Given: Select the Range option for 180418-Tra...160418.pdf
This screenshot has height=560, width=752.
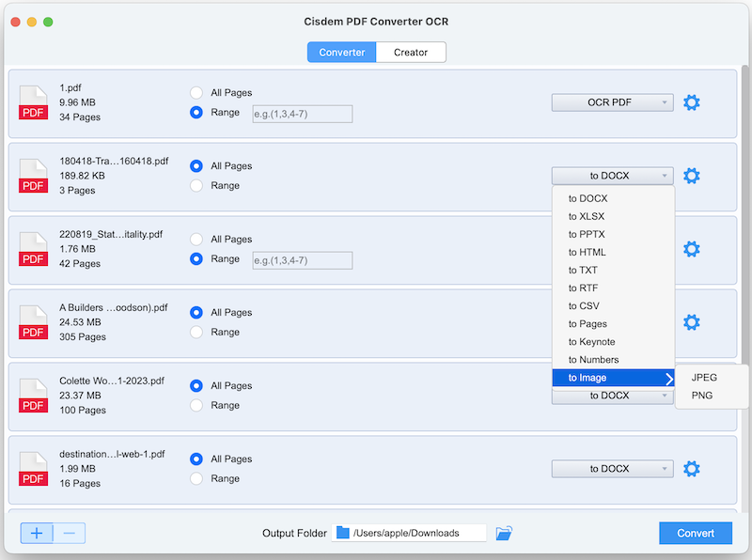Looking at the screenshot, I should [196, 185].
